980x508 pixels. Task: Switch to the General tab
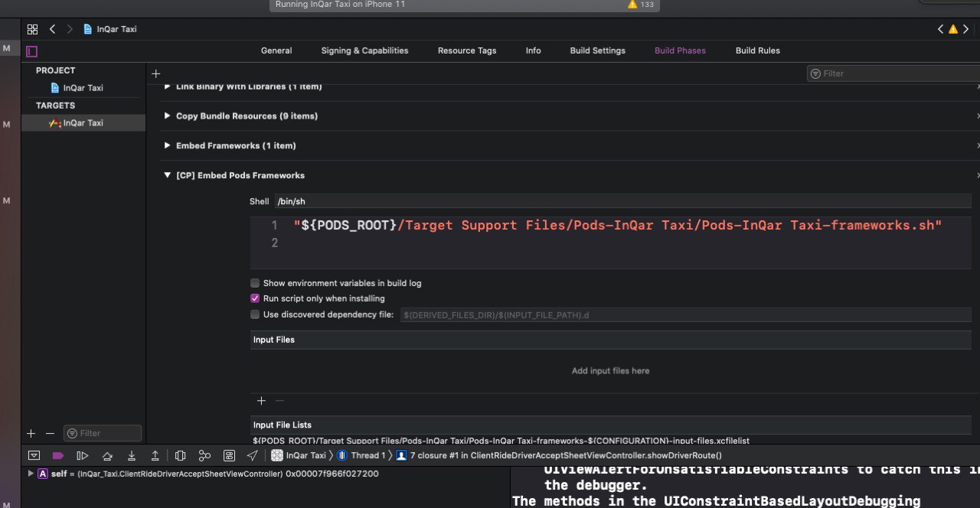(x=276, y=50)
